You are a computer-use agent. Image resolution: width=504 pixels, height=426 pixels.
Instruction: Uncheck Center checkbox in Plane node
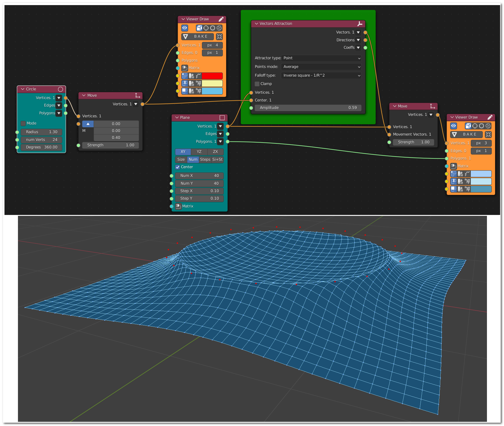178,167
